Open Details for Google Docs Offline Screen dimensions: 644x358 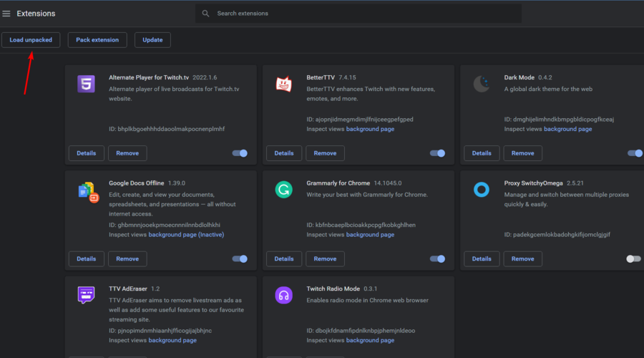point(87,259)
